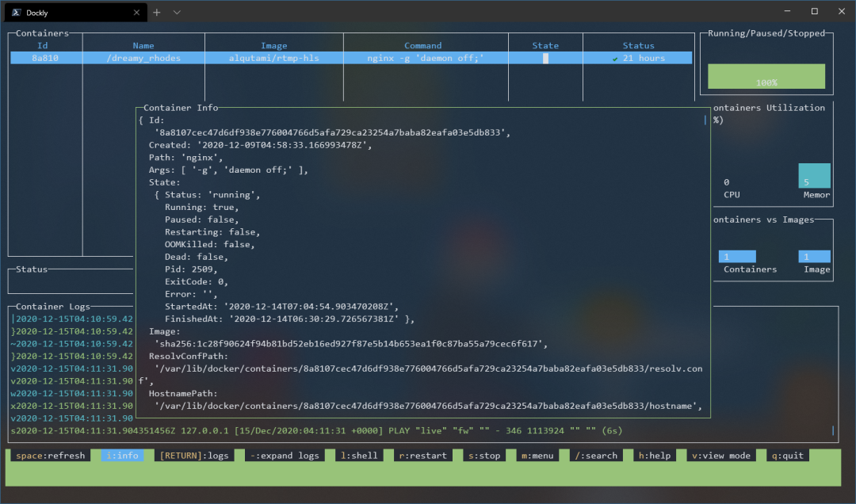This screenshot has height=504, width=856.
Task: Click the alqutami/rtmp-hls image cell
Action: tap(273, 58)
